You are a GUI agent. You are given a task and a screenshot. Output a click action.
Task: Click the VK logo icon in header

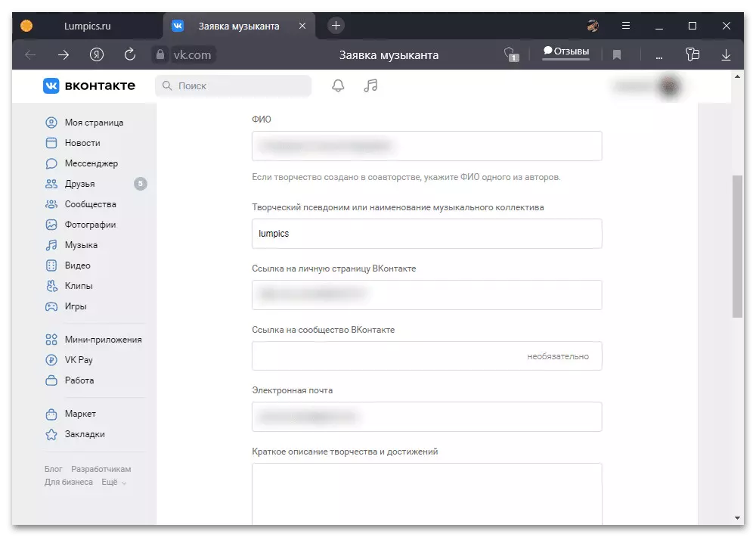pyautogui.click(x=51, y=86)
